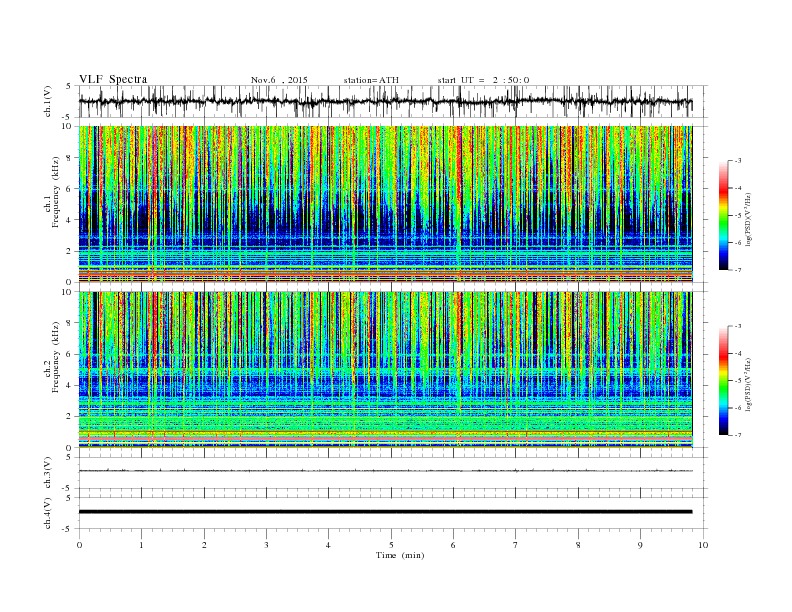Click the "1" tick on the time axis
The width and height of the screenshot is (792, 612).
tap(141, 545)
